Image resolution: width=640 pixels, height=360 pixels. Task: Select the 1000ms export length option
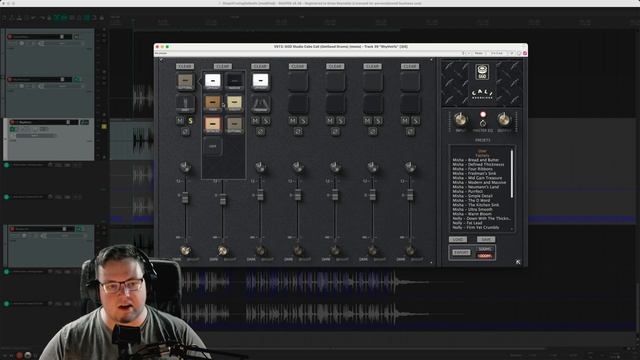point(485,256)
